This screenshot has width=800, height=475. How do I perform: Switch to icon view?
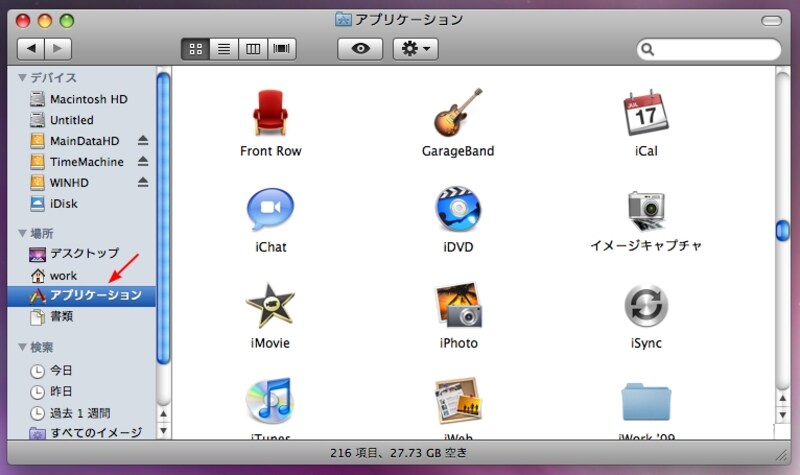(195, 49)
